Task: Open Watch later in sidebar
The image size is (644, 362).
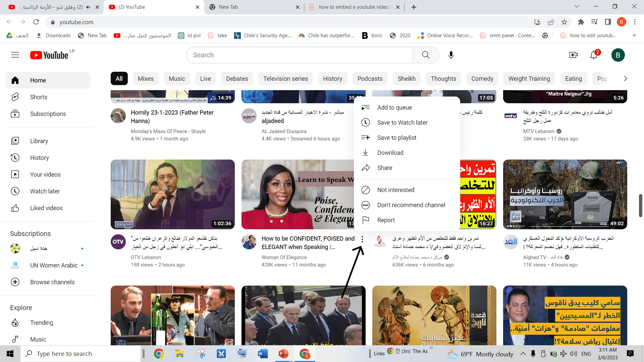Action: point(48,191)
